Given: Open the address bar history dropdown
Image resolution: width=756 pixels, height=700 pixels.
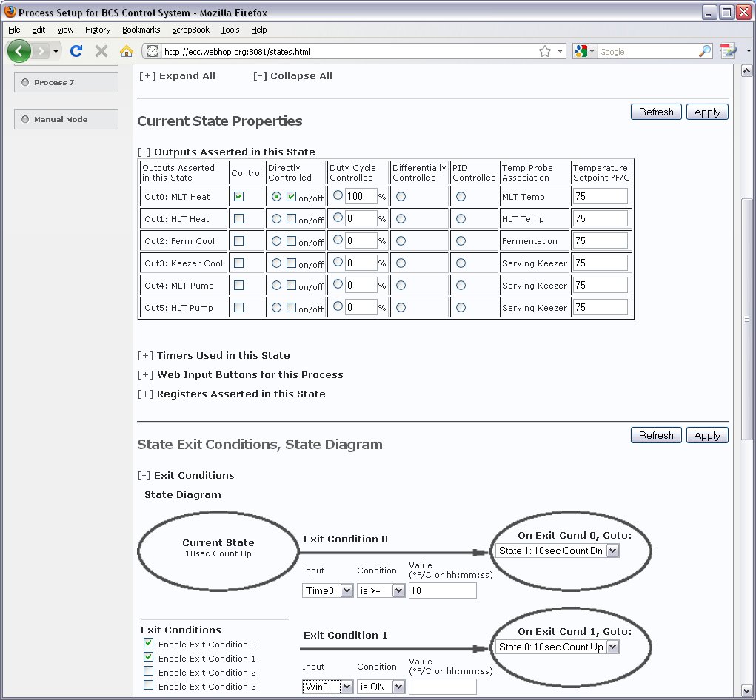Looking at the screenshot, I should [x=560, y=51].
